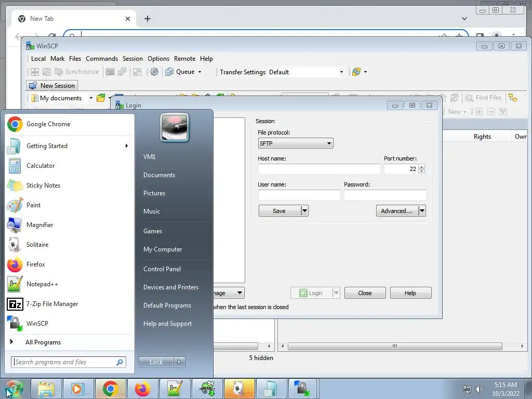Screen dimensions: 532x399
Task: Click the Password input field
Action: [x=385, y=195]
